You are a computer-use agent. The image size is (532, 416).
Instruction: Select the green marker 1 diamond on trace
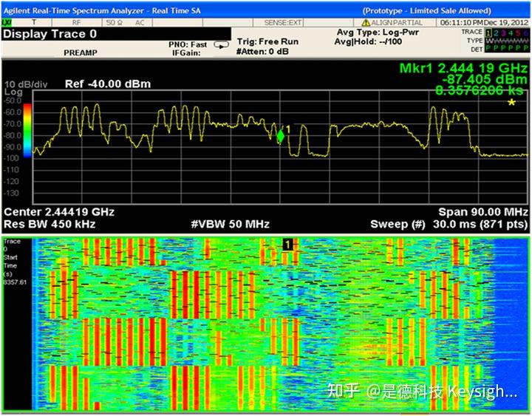pos(281,136)
